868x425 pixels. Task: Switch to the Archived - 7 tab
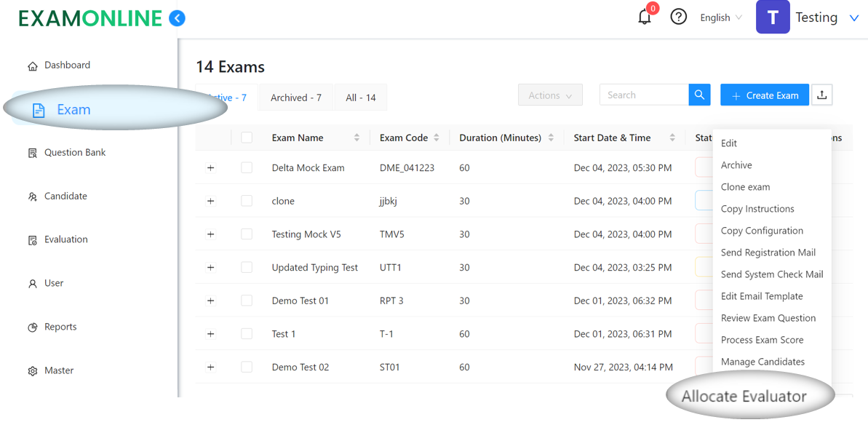[295, 98]
